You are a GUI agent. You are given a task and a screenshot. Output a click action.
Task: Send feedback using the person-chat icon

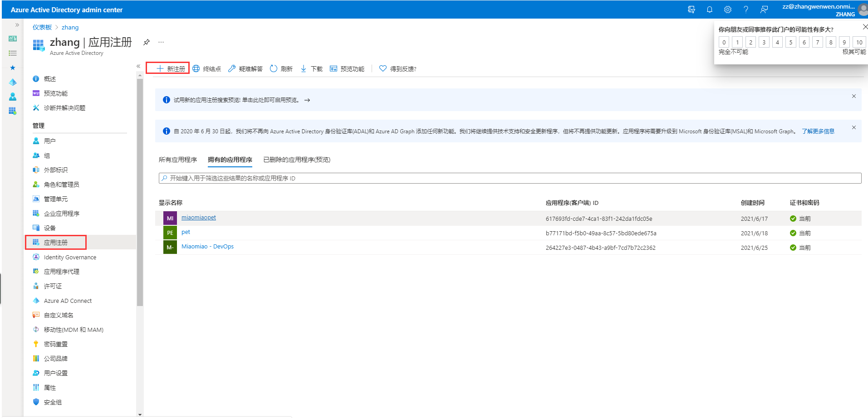[x=764, y=9]
